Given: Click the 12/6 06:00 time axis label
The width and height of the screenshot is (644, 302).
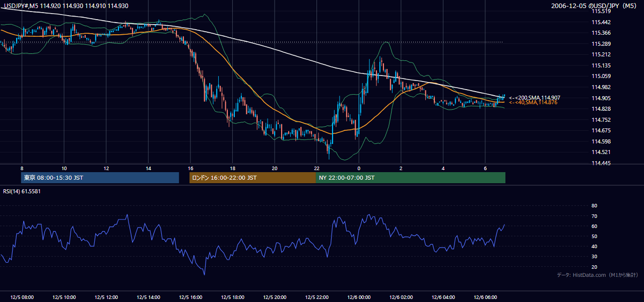Looking at the screenshot, I should (x=485, y=297).
